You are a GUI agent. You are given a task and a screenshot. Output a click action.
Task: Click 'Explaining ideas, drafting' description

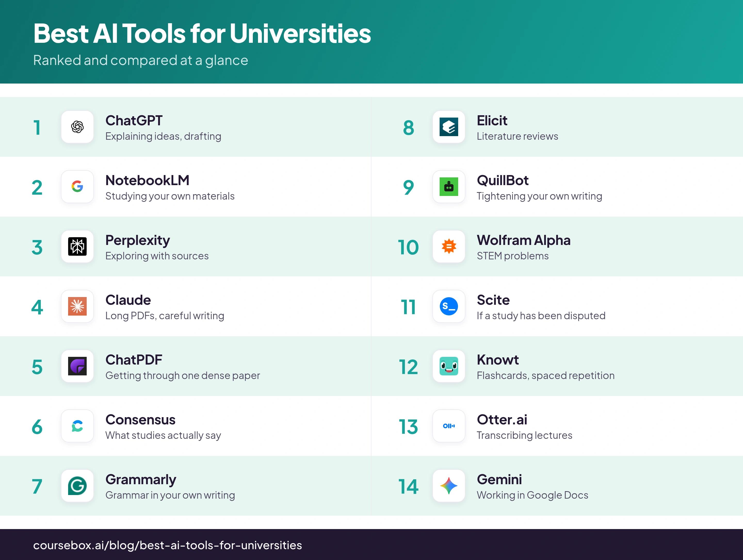click(163, 136)
